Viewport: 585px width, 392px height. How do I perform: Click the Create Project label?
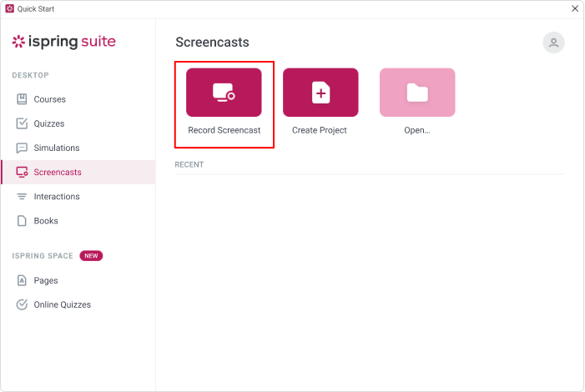[320, 130]
